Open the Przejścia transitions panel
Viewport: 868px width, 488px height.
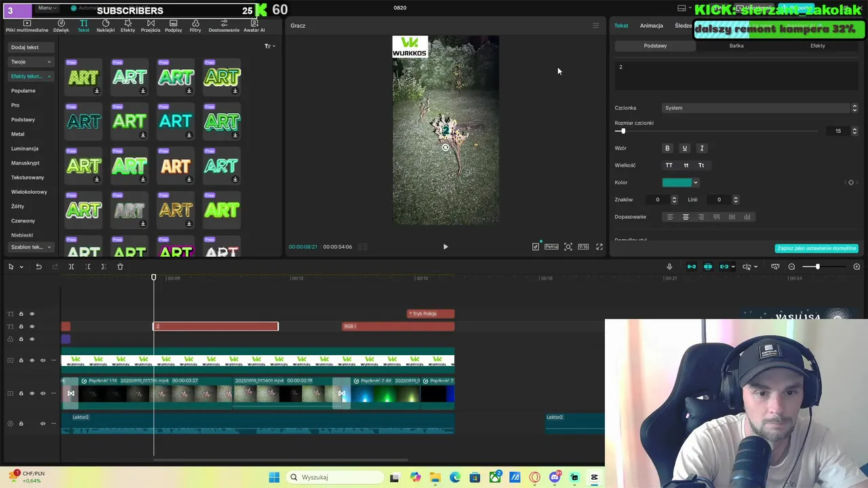pos(151,26)
